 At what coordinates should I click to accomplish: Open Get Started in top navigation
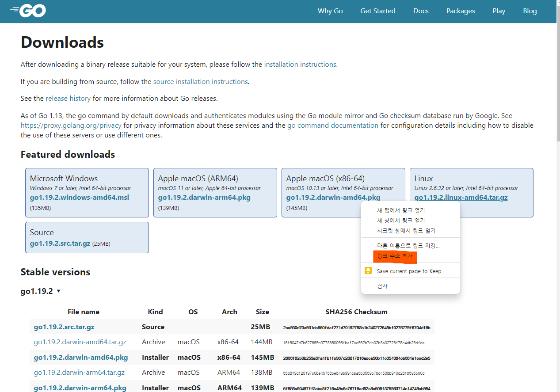pyautogui.click(x=378, y=11)
